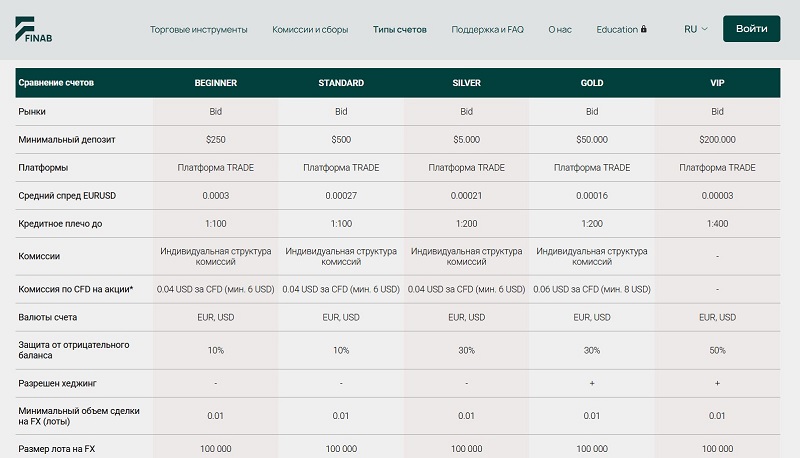This screenshot has width=800, height=458.
Task: Select the Типы счетов nav item
Action: pyautogui.click(x=399, y=30)
